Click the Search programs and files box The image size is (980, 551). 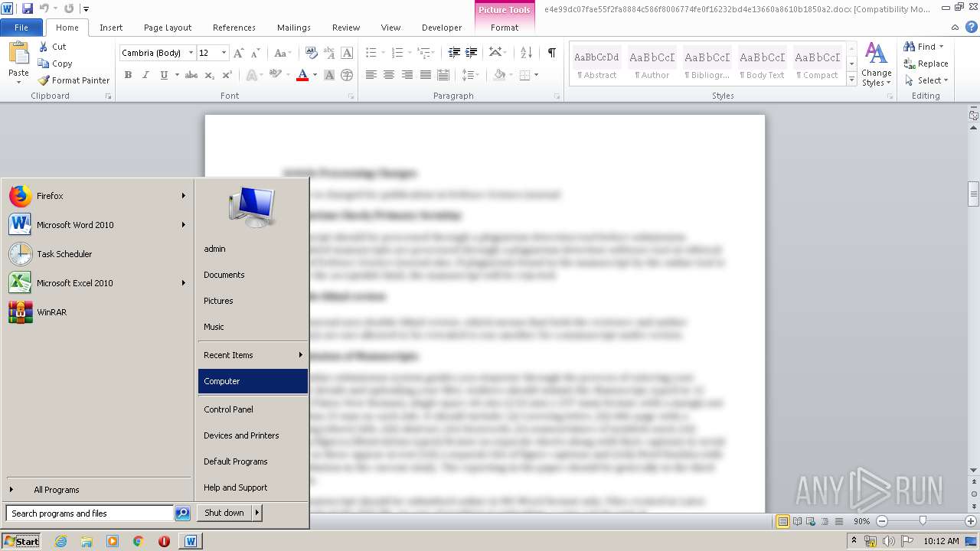(90, 514)
